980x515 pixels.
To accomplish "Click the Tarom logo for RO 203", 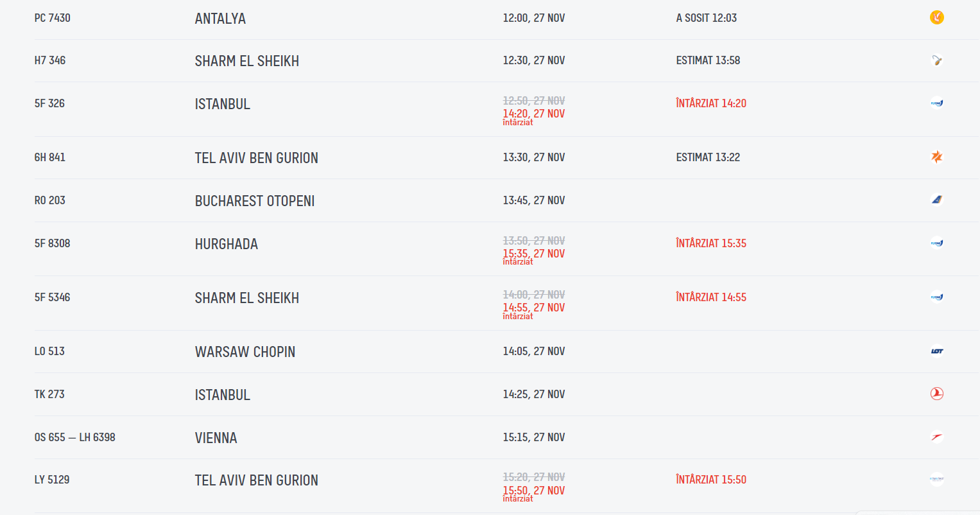I will pos(937,200).
